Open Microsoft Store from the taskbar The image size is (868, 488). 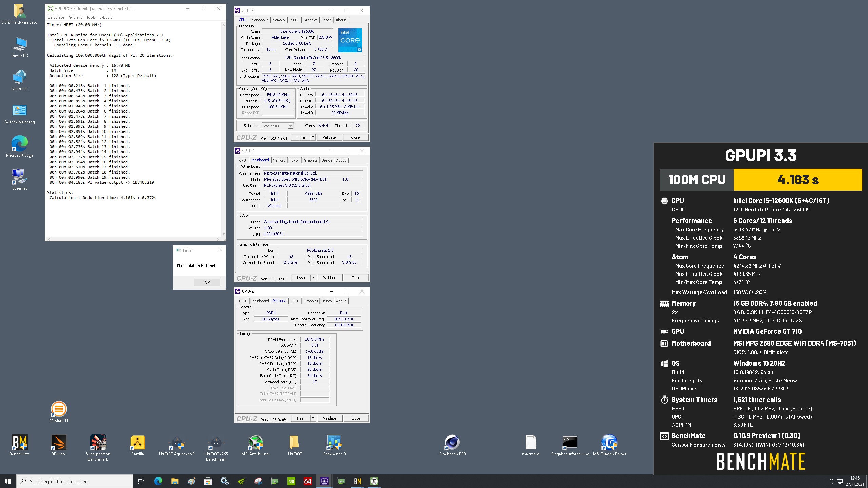208,481
